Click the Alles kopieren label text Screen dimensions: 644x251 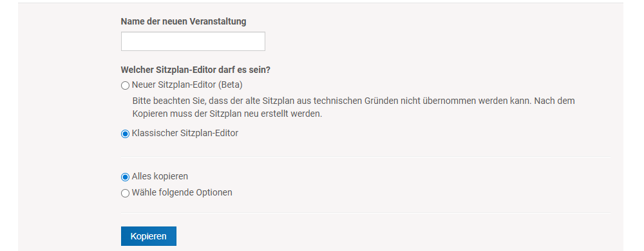(160, 177)
